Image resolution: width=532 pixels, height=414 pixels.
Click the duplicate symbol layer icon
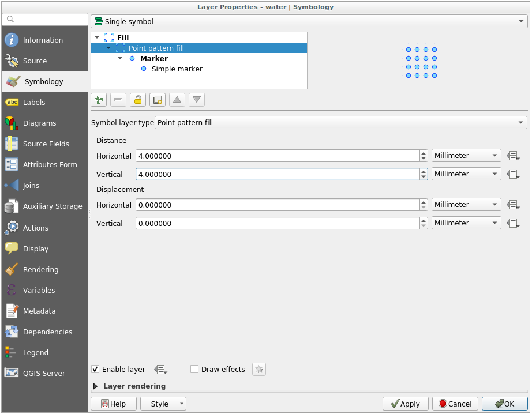pyautogui.click(x=158, y=100)
